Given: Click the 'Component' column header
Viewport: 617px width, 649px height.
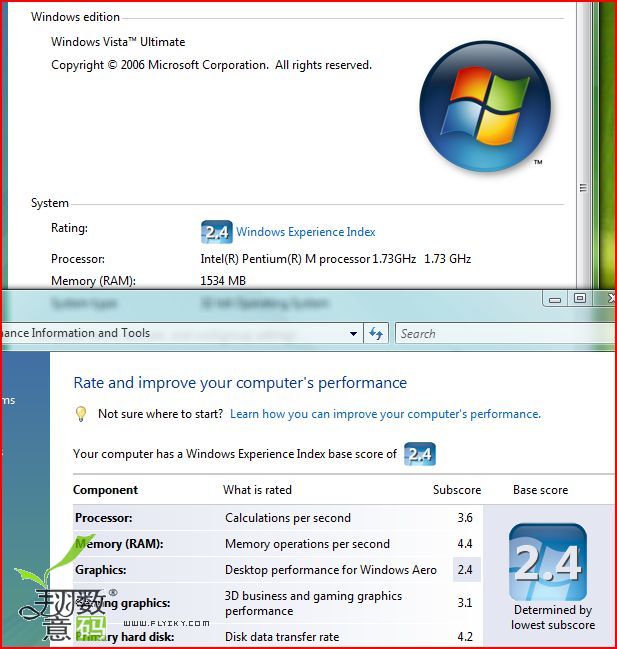Looking at the screenshot, I should click(105, 490).
